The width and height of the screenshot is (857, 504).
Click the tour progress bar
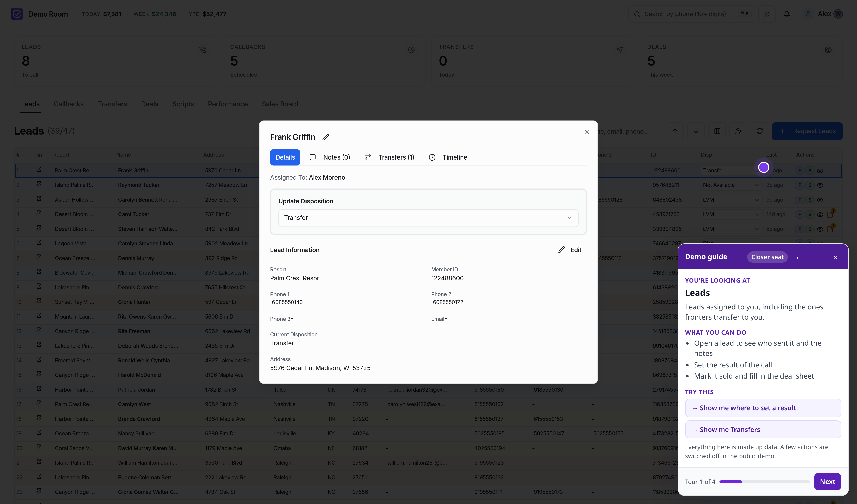(764, 482)
